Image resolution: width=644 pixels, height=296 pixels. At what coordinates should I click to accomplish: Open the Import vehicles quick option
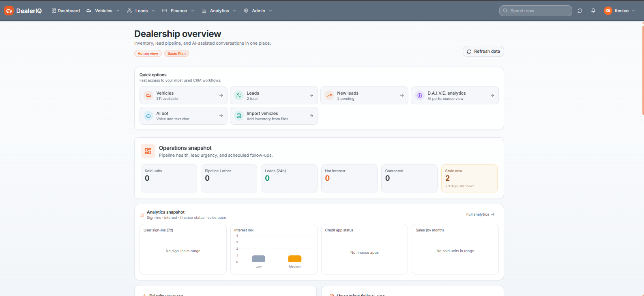coord(274,116)
